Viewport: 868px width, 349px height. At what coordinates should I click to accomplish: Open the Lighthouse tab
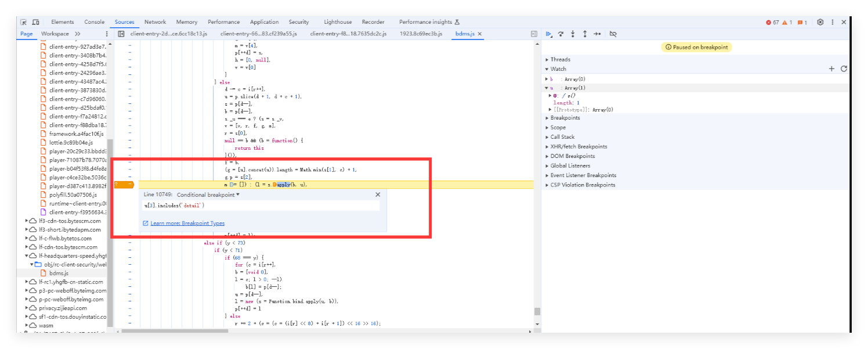pyautogui.click(x=338, y=22)
